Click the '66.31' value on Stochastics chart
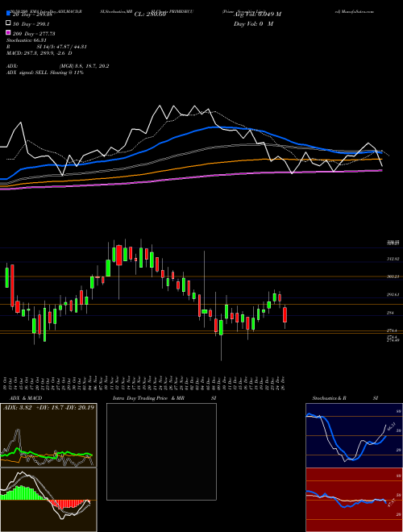This screenshot has height=532, width=403. tap(391, 426)
